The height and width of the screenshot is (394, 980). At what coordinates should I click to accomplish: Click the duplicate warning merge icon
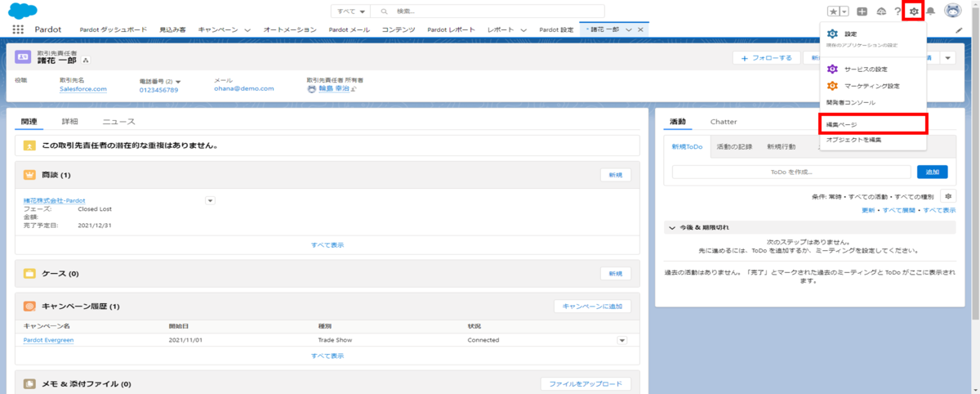(29, 146)
